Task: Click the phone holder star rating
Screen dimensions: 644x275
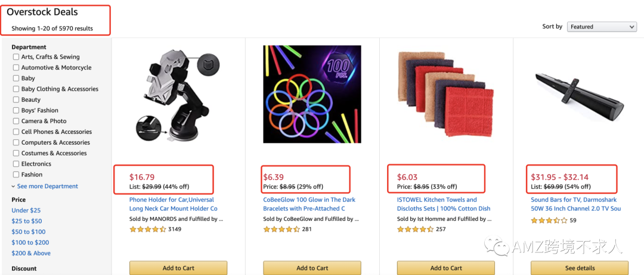Action: (147, 229)
